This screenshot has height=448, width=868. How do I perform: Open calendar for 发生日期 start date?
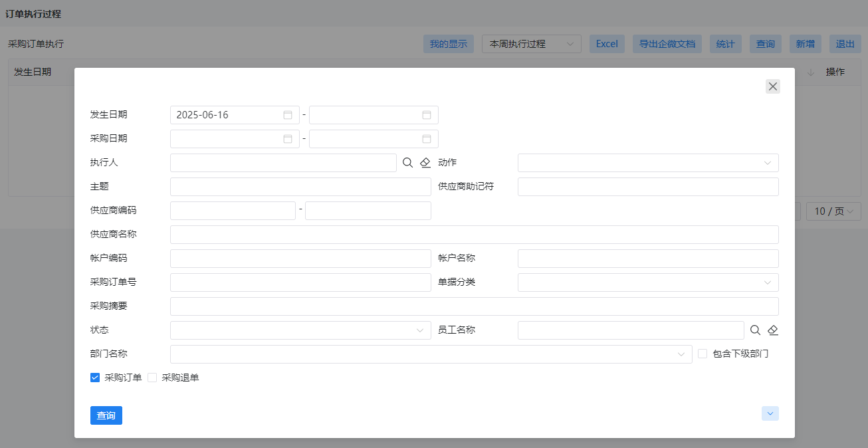pyautogui.click(x=288, y=115)
